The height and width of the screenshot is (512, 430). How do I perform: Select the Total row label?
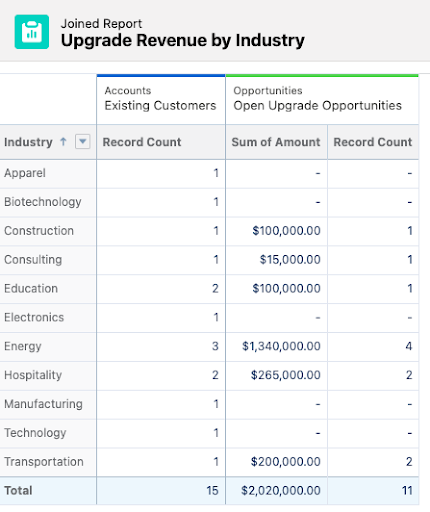pos(18,491)
